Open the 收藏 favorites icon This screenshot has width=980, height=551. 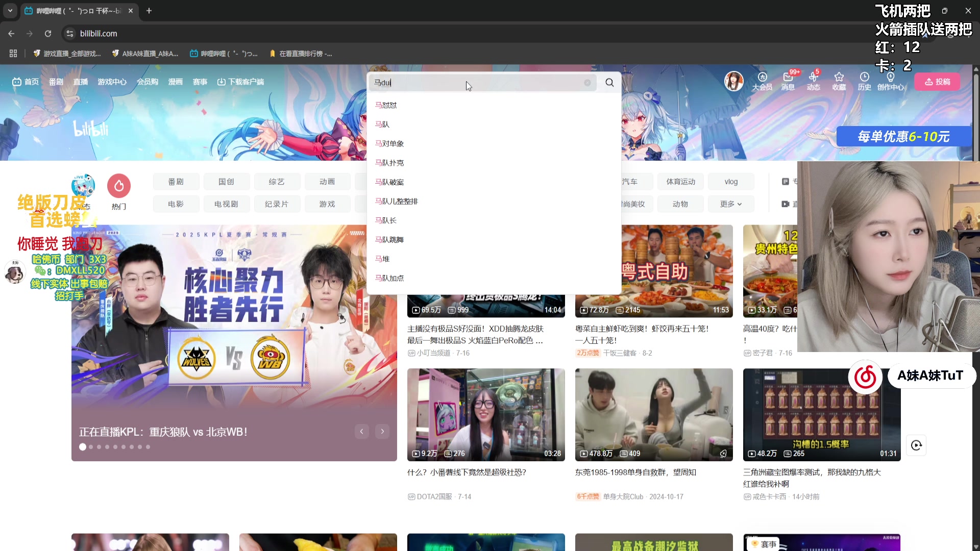(x=839, y=81)
